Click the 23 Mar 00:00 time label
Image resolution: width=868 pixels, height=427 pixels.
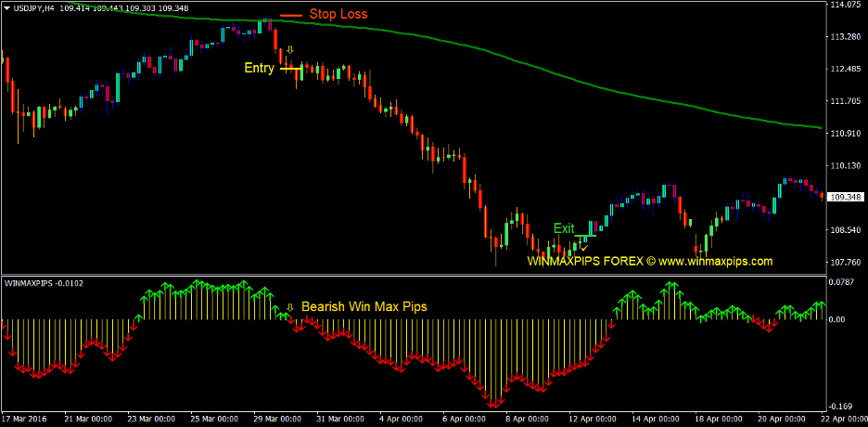(x=151, y=420)
